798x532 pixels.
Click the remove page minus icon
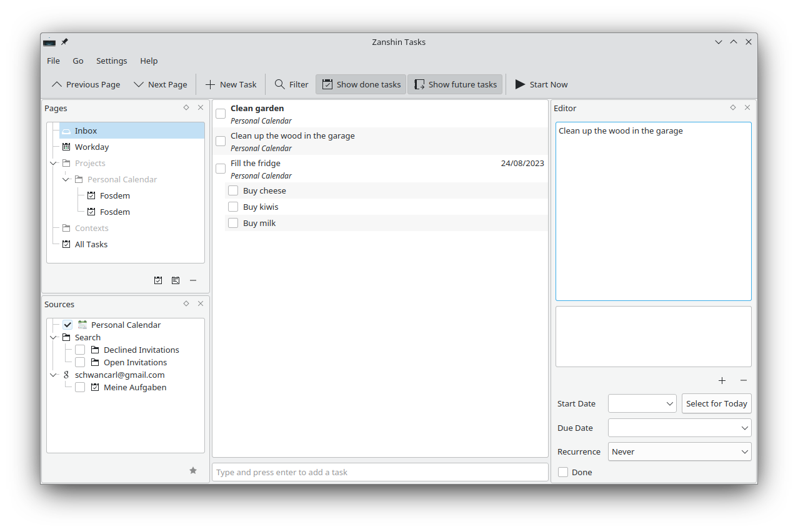click(193, 280)
